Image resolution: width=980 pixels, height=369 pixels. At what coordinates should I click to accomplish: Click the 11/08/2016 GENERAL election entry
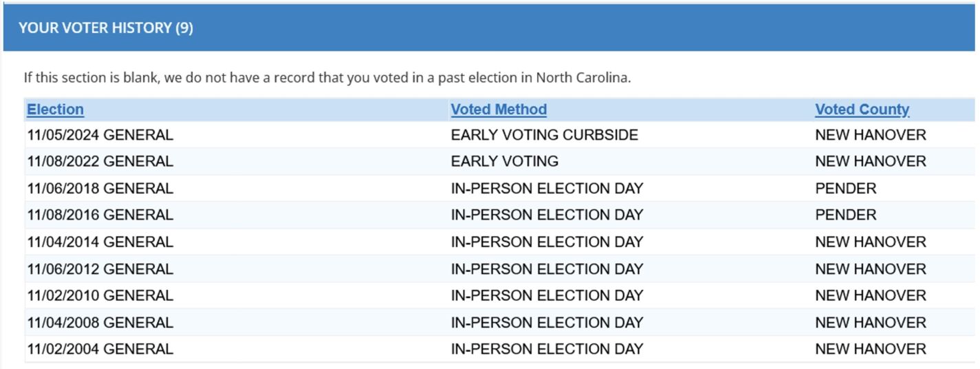(x=100, y=215)
